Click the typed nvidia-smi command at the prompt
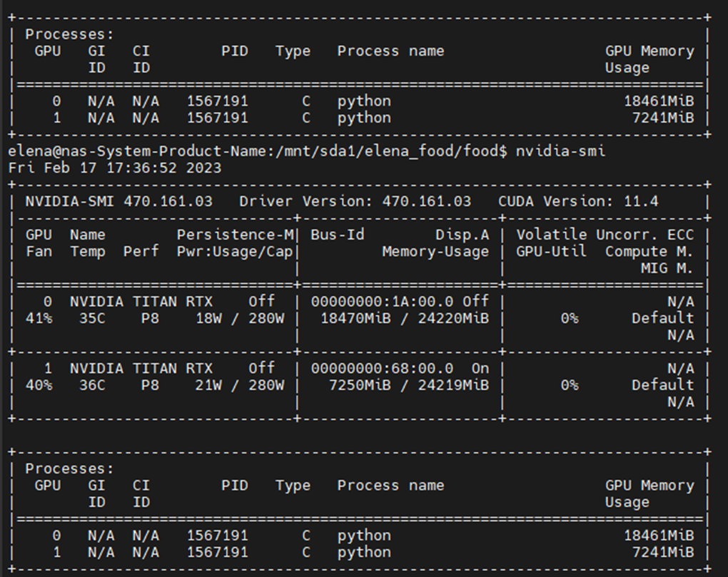 coord(560,151)
